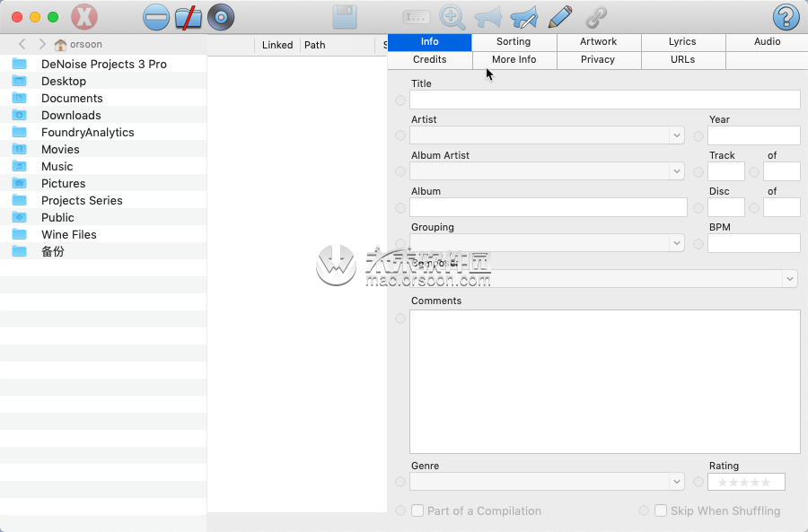
Task: Open the Artist dropdown arrow
Action: pyautogui.click(x=677, y=135)
